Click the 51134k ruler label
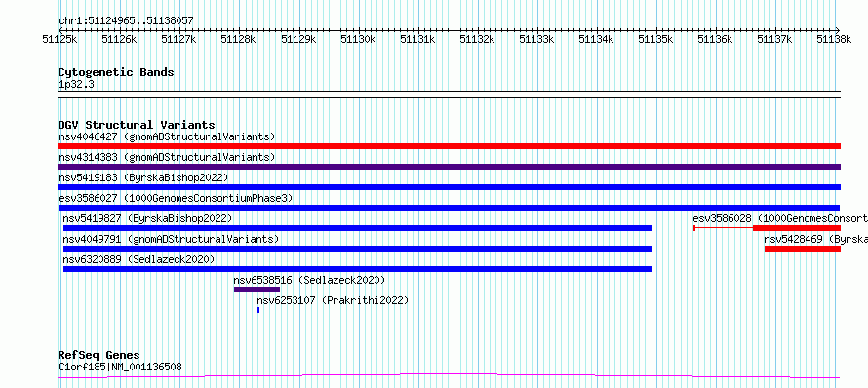The image size is (868, 388). pyautogui.click(x=596, y=39)
